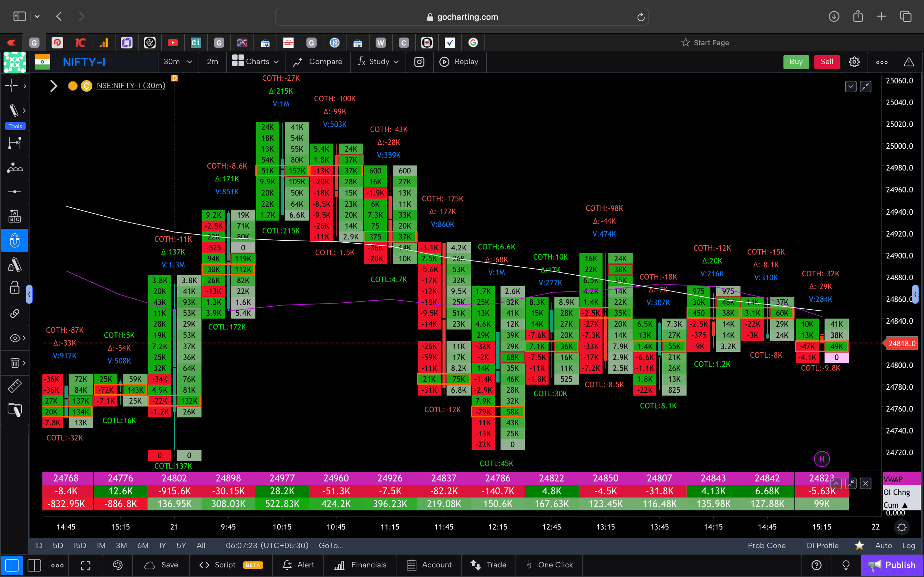Toggle the drawing lock icon
The image size is (924, 577).
[x=15, y=288]
